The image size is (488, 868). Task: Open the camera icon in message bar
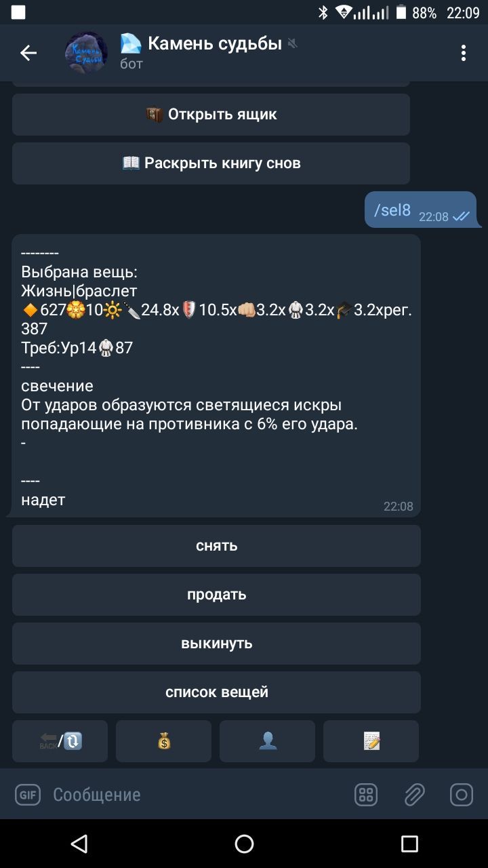(x=462, y=795)
